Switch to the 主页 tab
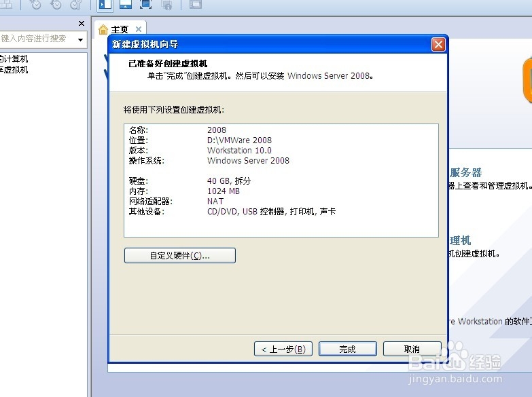The height and width of the screenshot is (397, 532). (x=120, y=29)
